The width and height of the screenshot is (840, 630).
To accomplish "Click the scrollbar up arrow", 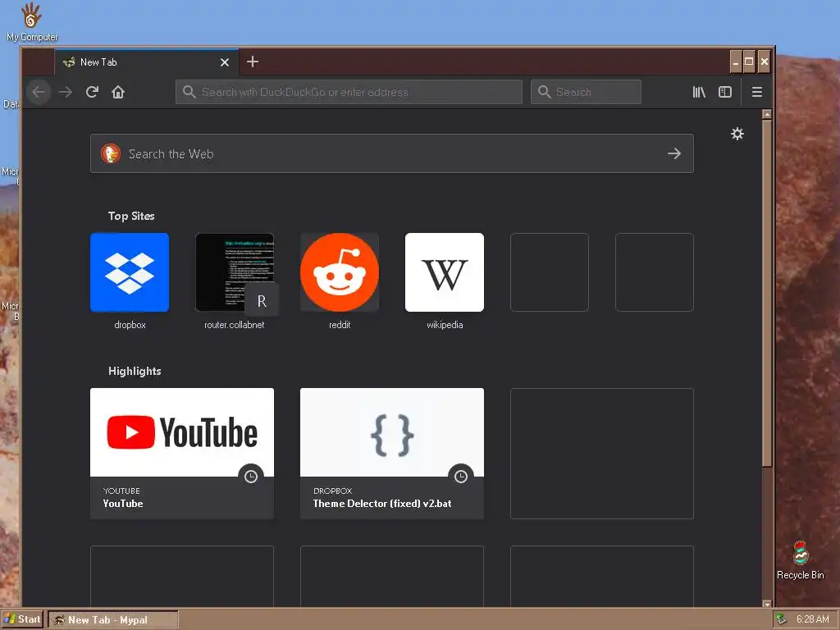I will pos(767,114).
